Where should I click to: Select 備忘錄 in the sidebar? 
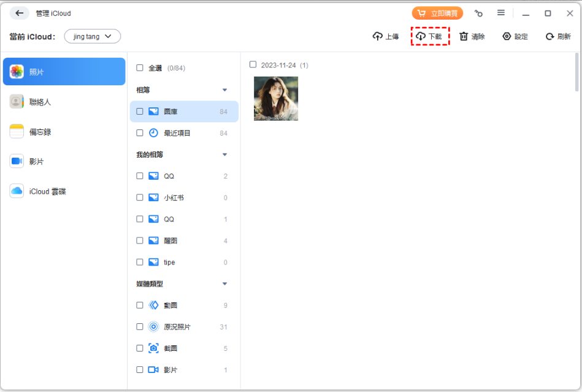64,132
